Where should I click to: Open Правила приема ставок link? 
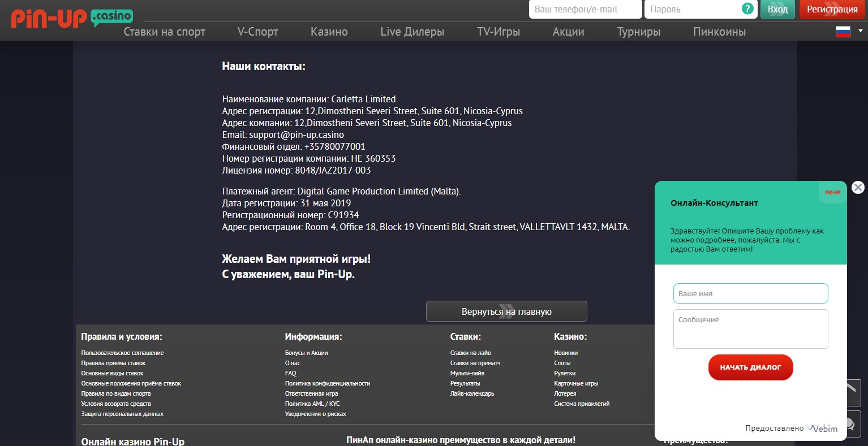pos(113,363)
